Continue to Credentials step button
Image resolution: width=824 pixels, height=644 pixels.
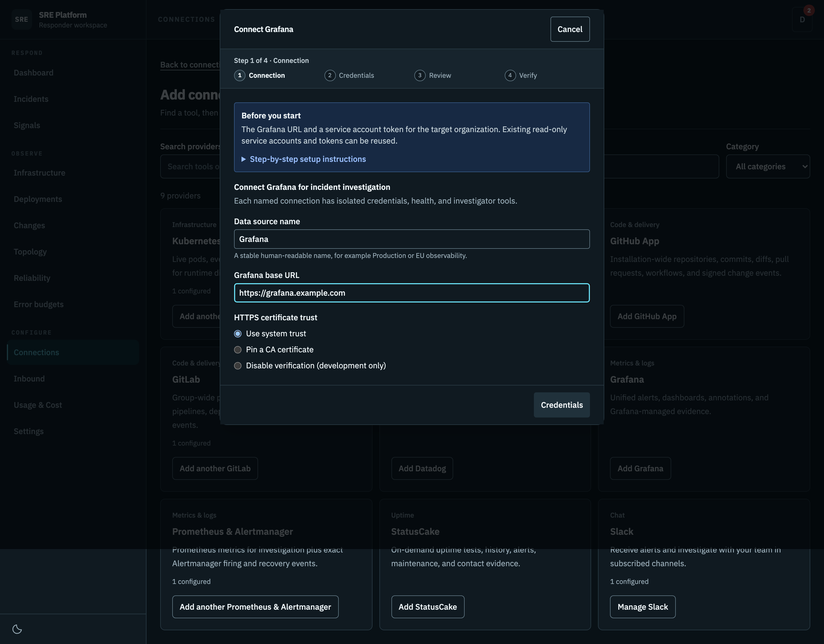coord(562,405)
